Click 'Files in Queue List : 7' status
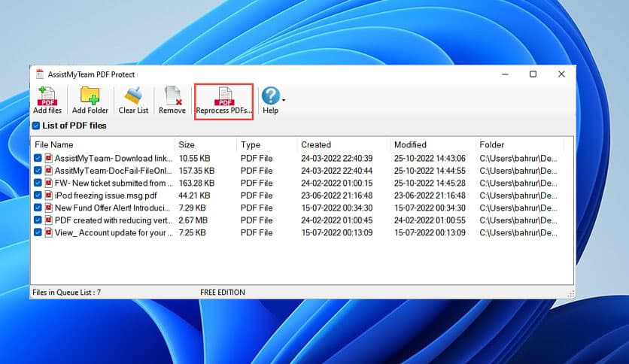Viewport: 629px width, 364px height. point(67,293)
